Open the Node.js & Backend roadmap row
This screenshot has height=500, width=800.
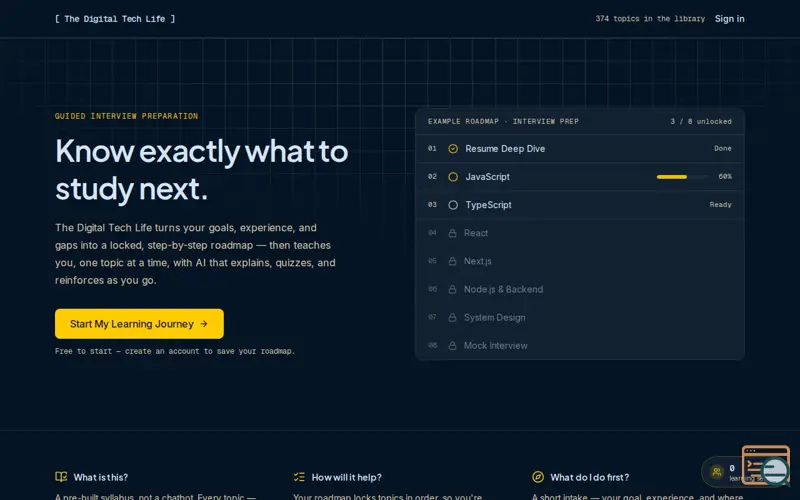580,289
